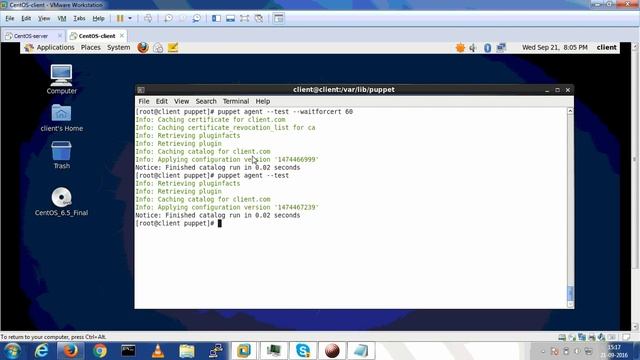Image resolution: width=640 pixels, height=360 pixels.
Task: Open the notes applet in GNOME panel
Action: (x=173, y=48)
